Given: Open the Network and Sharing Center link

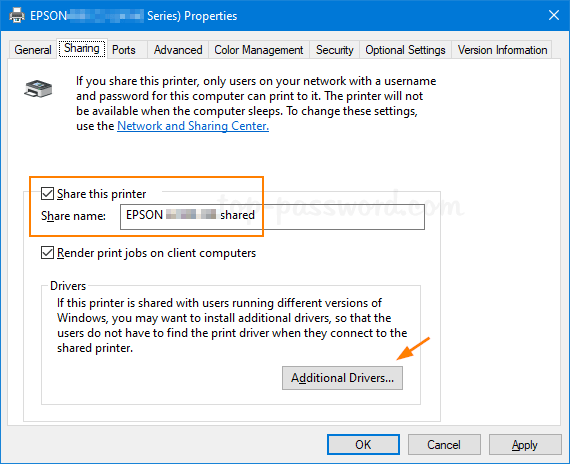Looking at the screenshot, I should [x=193, y=126].
